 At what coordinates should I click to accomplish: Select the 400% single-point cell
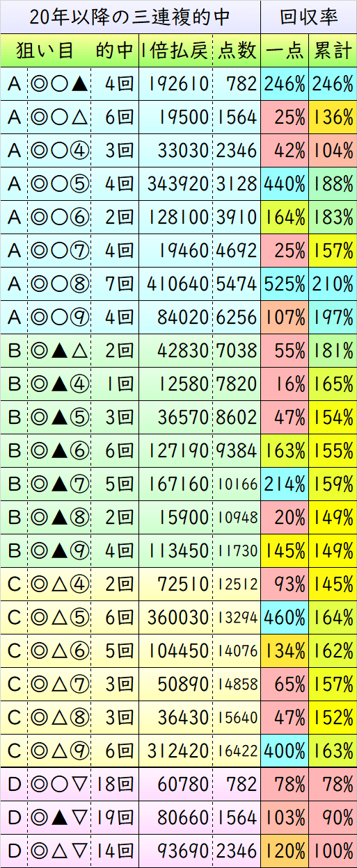click(285, 751)
